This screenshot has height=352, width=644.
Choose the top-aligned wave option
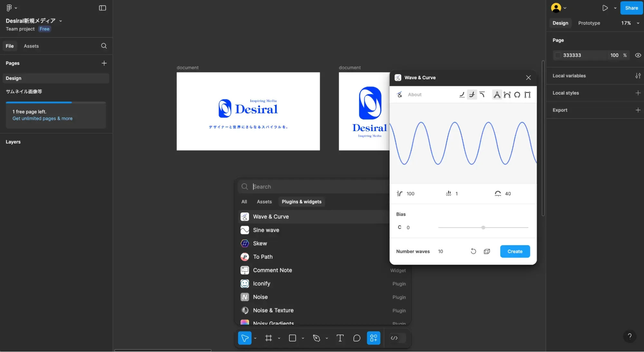pyautogui.click(x=482, y=94)
